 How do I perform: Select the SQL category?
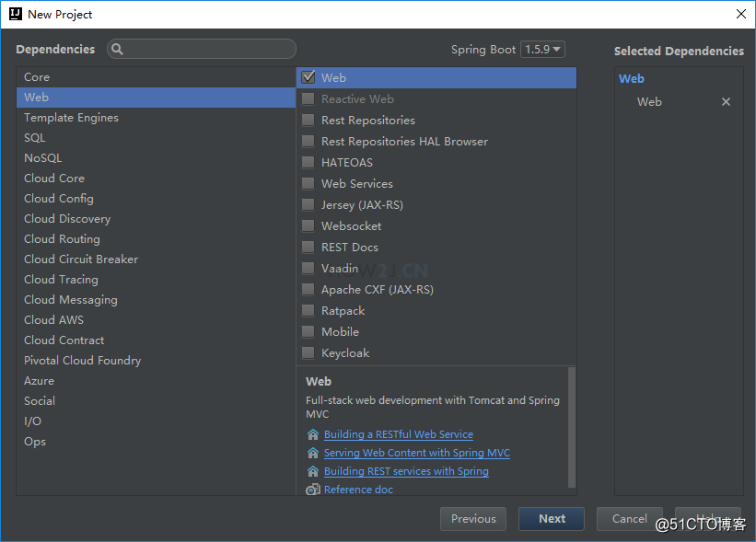click(156, 138)
